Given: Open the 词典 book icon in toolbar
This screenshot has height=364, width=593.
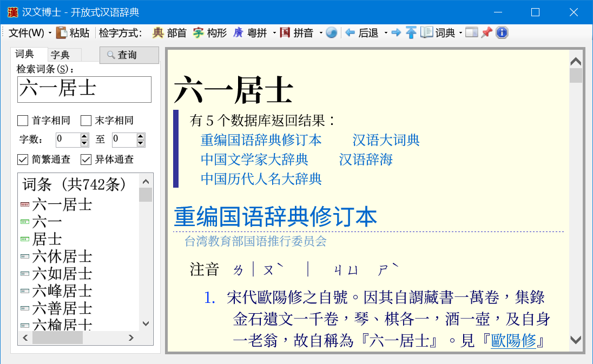Looking at the screenshot, I should coord(426,32).
